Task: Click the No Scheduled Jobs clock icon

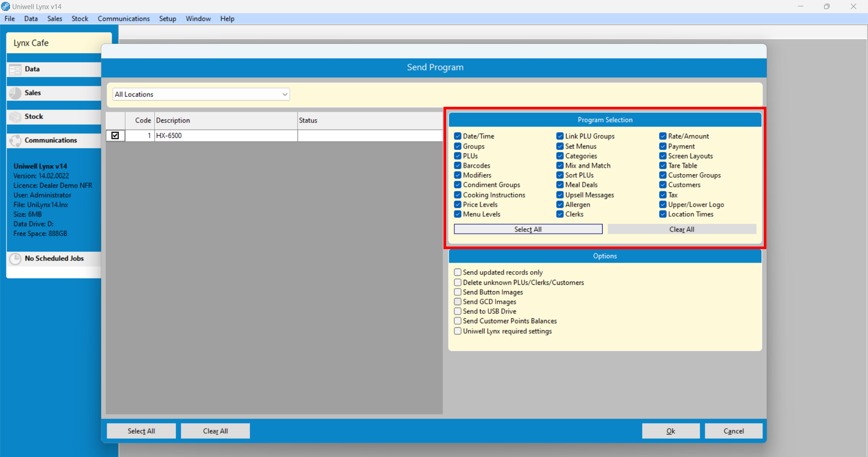Action: pos(15,259)
